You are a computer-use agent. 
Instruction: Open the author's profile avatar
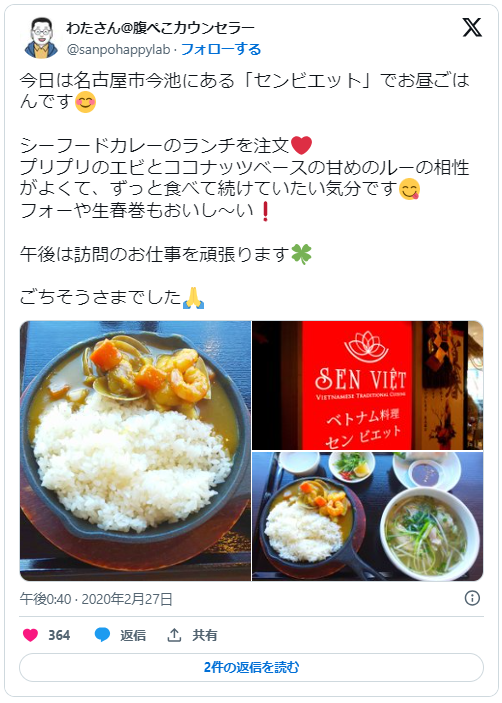pos(41,38)
